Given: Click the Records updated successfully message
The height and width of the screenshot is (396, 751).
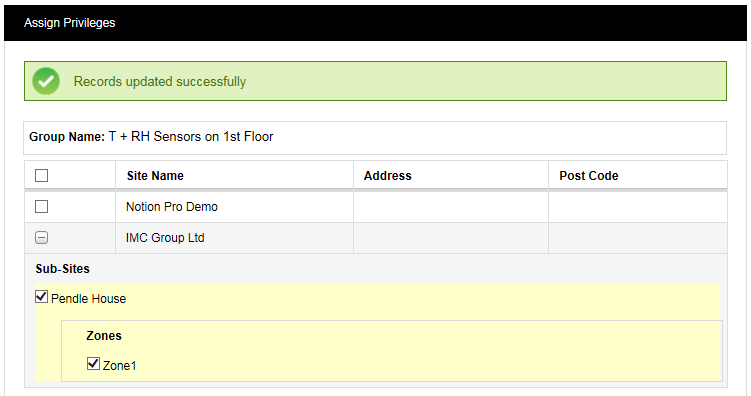Looking at the screenshot, I should [160, 81].
